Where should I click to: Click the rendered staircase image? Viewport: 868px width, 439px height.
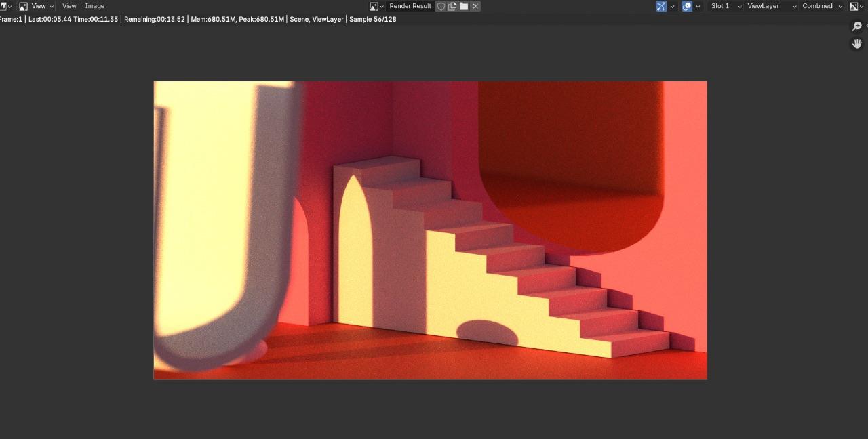(x=431, y=230)
